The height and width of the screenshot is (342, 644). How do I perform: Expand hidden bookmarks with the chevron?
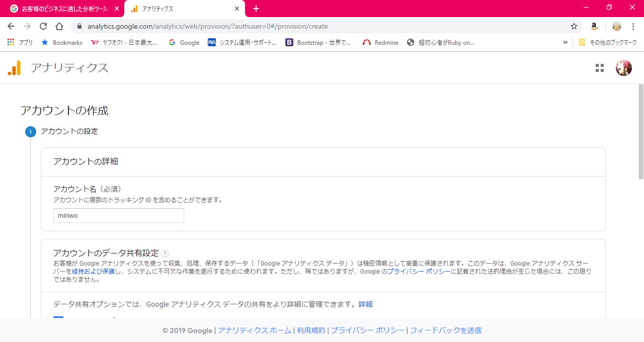[x=565, y=42]
